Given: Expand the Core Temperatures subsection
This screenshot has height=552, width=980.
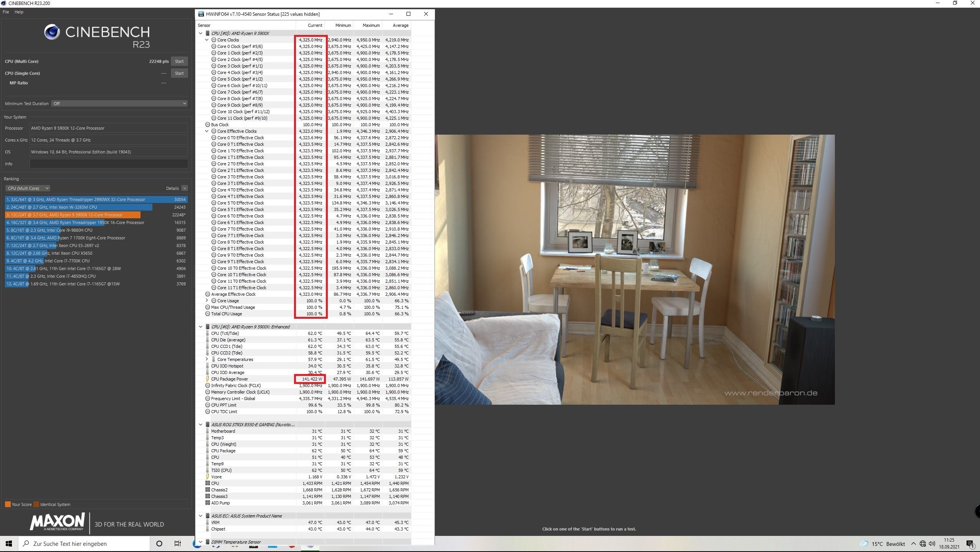Looking at the screenshot, I should click(x=206, y=359).
